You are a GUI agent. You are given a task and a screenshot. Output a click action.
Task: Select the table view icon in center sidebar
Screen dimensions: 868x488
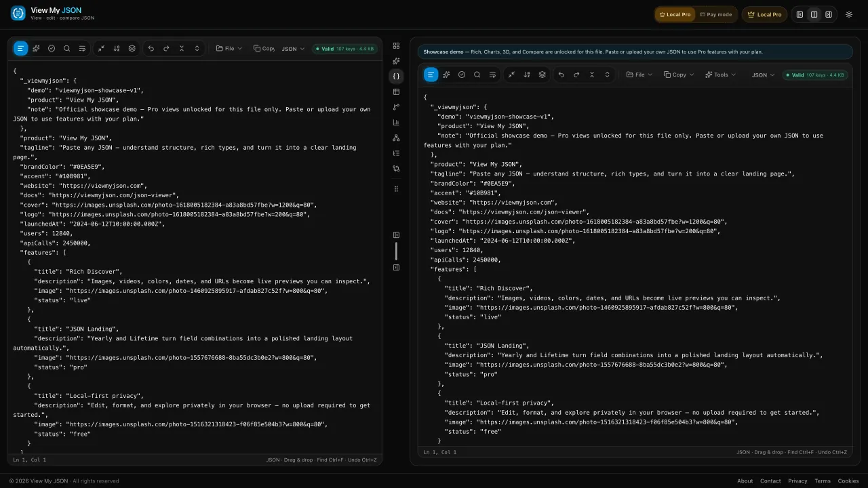(x=396, y=91)
